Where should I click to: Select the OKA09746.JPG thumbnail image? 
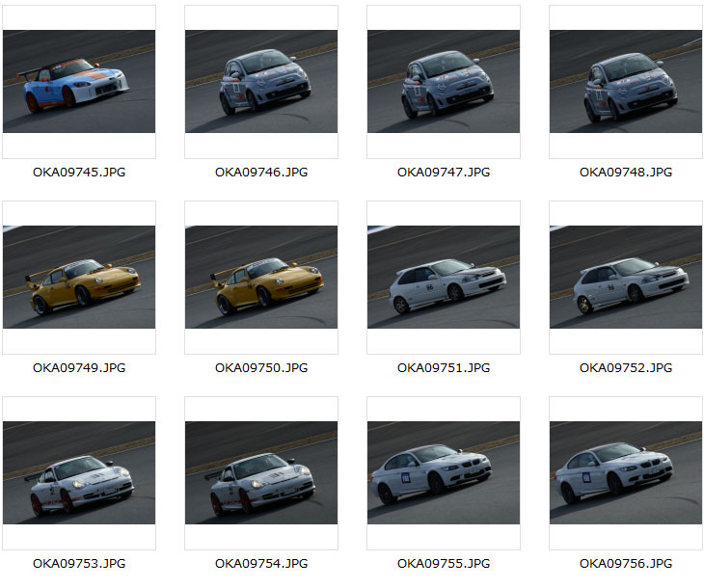tap(261, 81)
